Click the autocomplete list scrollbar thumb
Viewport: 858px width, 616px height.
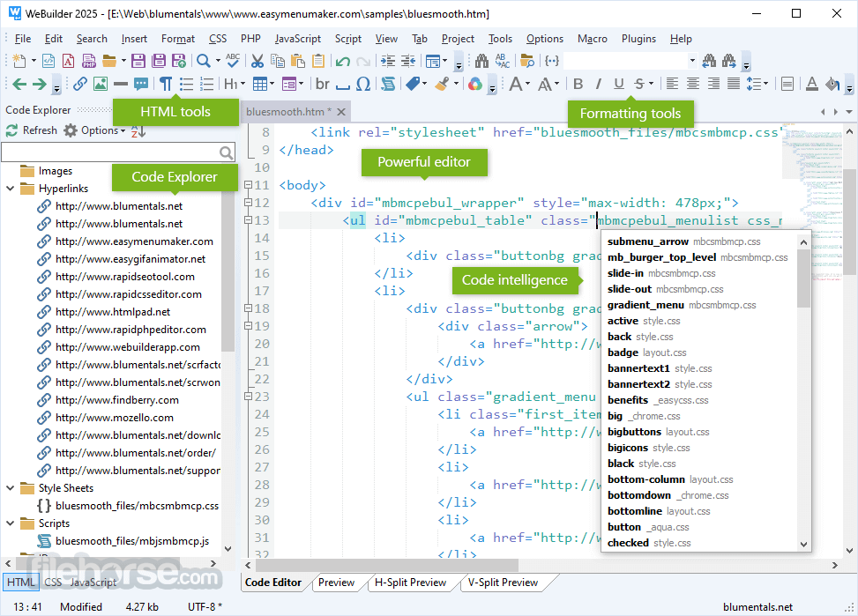pos(803,278)
